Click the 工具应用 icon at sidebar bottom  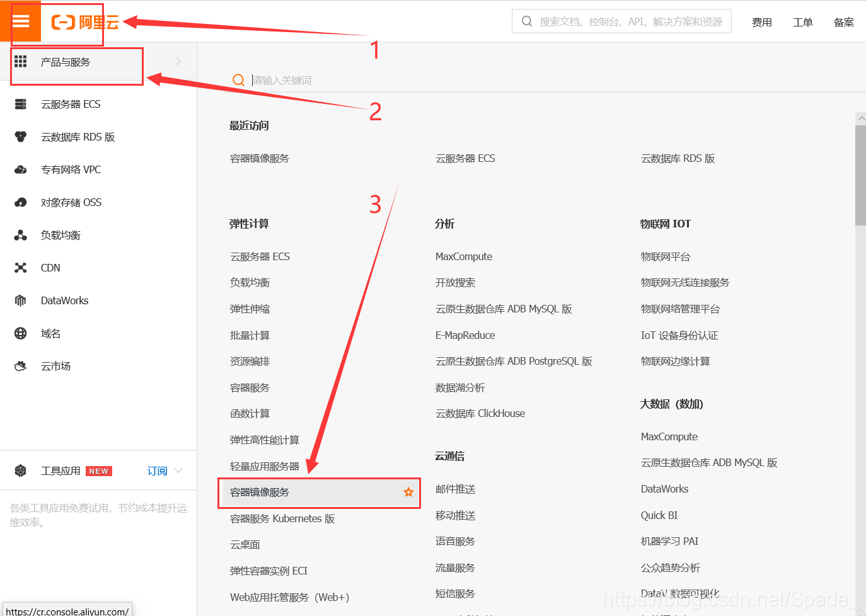pyautogui.click(x=21, y=470)
